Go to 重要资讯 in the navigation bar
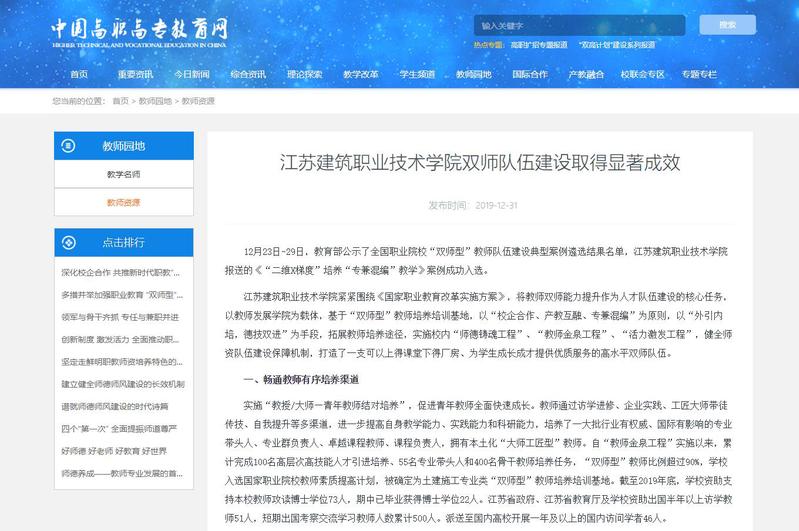The height and width of the screenshot is (531, 799). [x=135, y=74]
